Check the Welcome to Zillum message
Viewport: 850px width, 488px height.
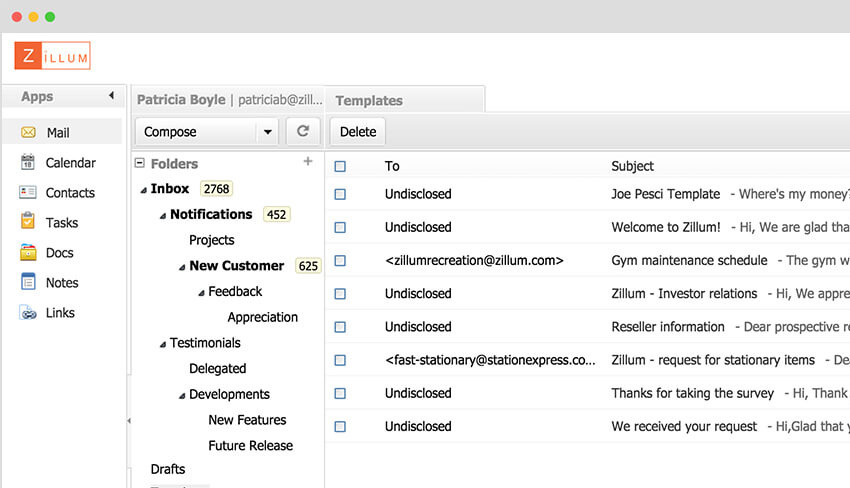(340, 227)
